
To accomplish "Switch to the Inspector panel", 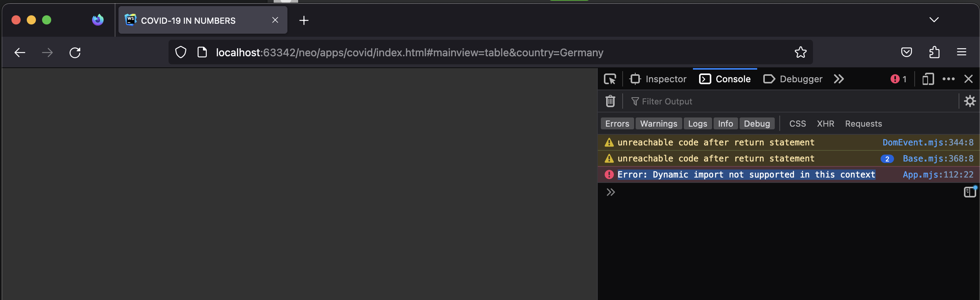I will (658, 79).
